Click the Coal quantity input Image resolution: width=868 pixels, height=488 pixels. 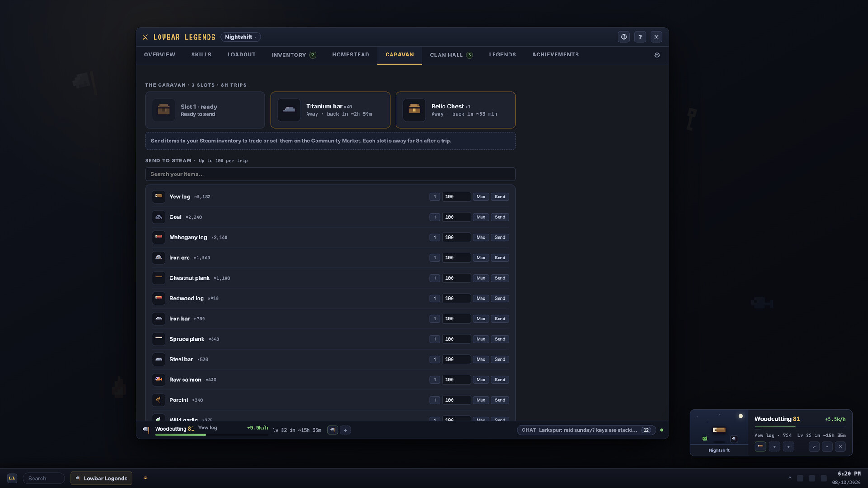(456, 217)
